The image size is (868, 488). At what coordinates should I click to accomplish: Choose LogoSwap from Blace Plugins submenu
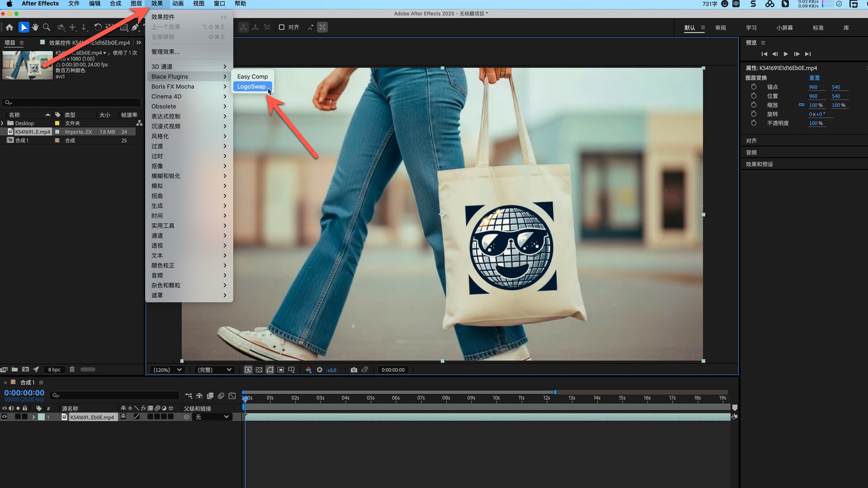point(251,87)
